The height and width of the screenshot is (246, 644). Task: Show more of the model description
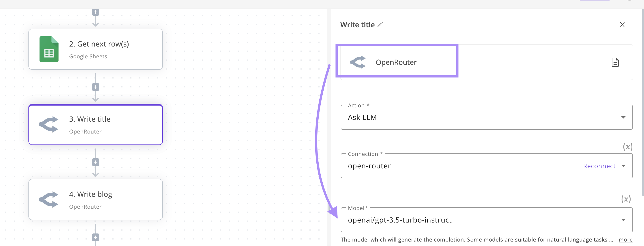click(625, 240)
